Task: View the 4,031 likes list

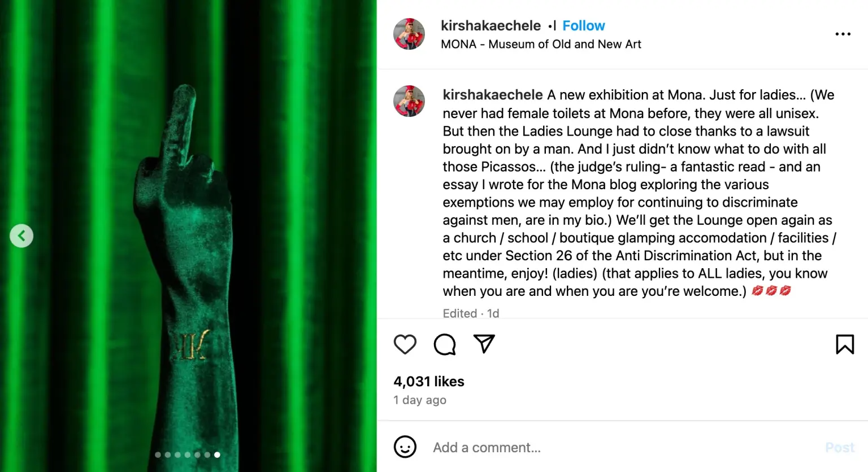Action: pos(429,382)
